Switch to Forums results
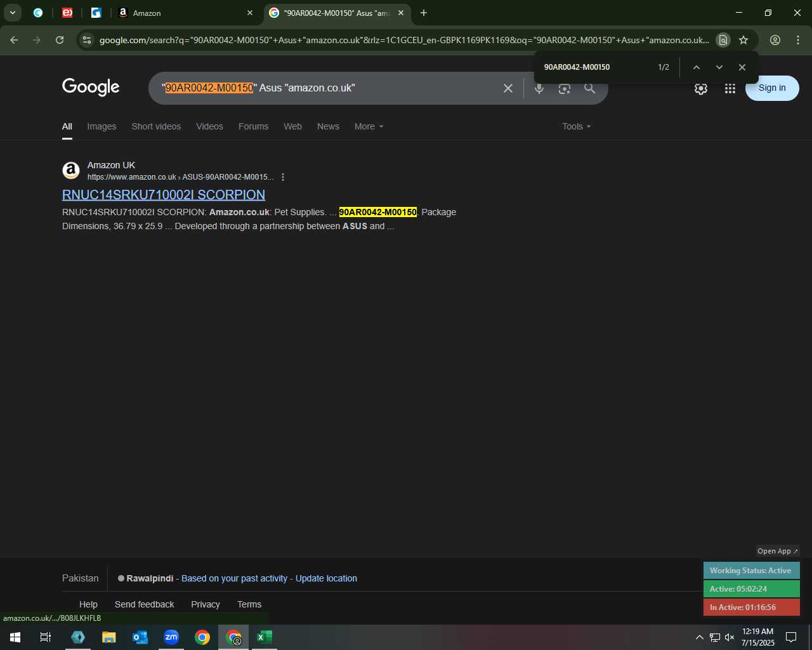Viewport: 812px width, 650px height. point(253,126)
